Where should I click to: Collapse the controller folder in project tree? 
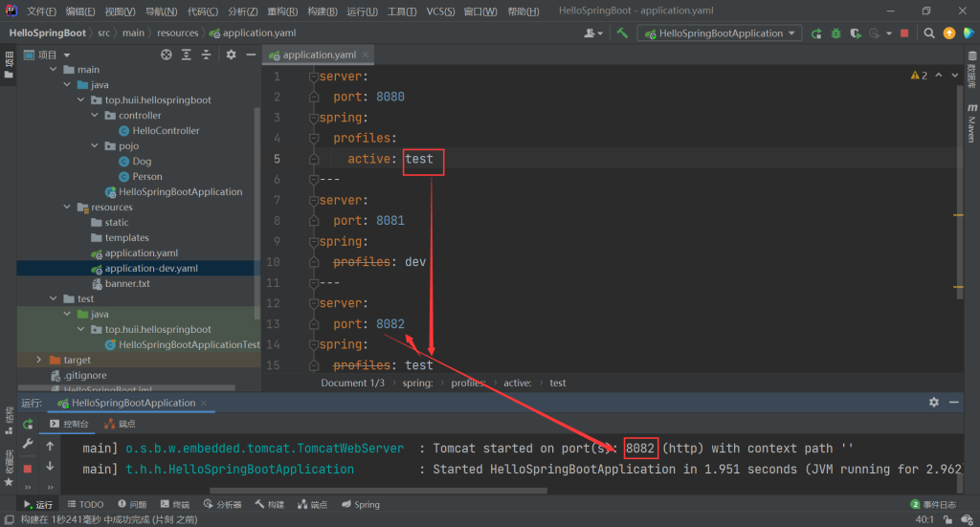[95, 116]
